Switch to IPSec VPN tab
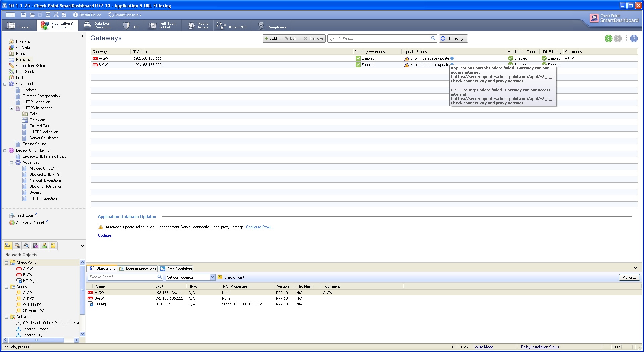This screenshot has height=352, width=644. coord(232,25)
